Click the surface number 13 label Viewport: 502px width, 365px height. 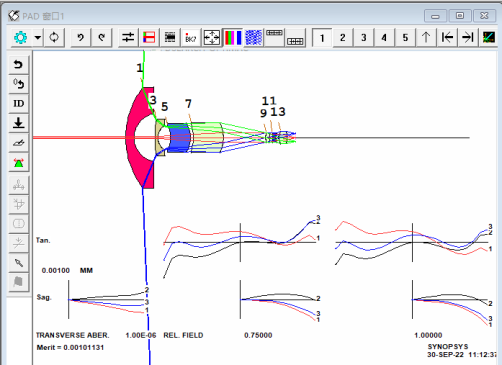click(278, 112)
